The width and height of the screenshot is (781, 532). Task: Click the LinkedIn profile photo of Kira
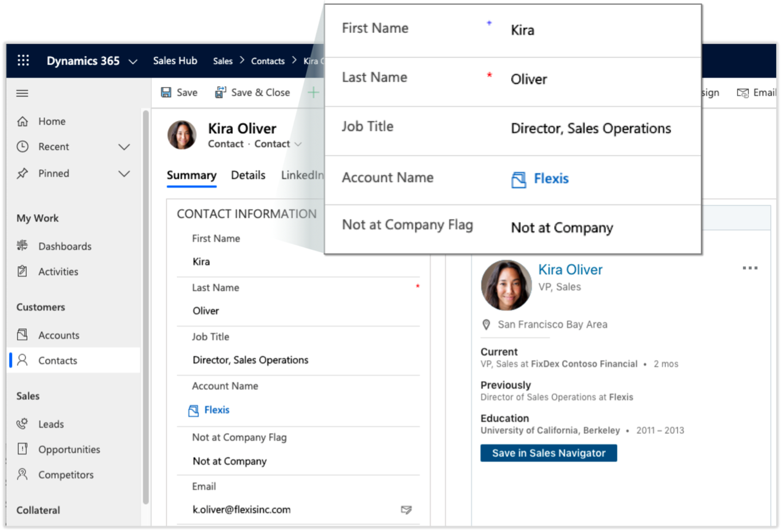(x=506, y=286)
